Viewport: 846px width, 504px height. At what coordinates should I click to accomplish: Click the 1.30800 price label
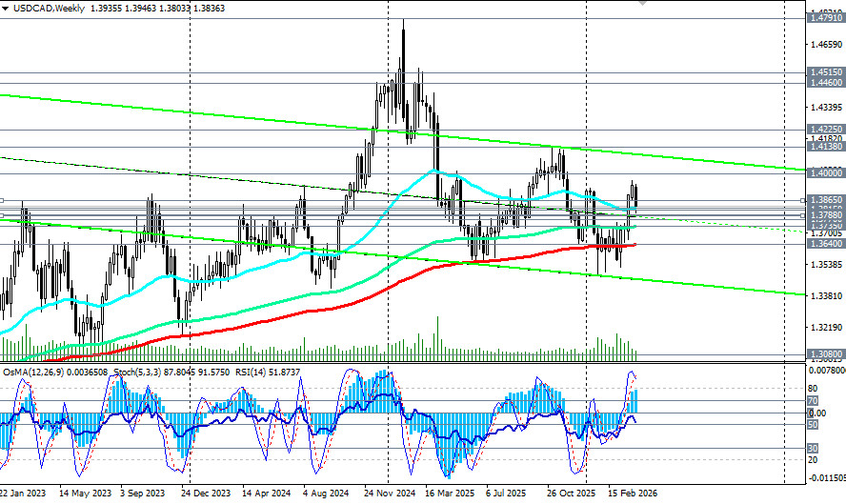tap(825, 353)
